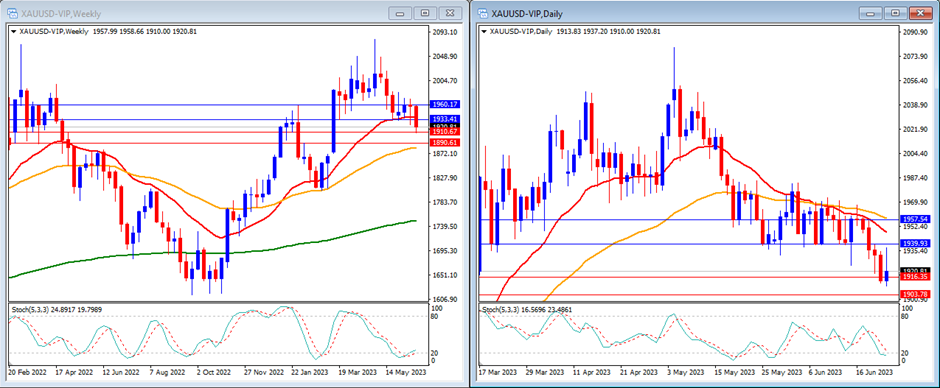Maximize the XAUUSD-VIP,Daily chart window
The width and height of the screenshot is (940, 388).
(x=894, y=12)
